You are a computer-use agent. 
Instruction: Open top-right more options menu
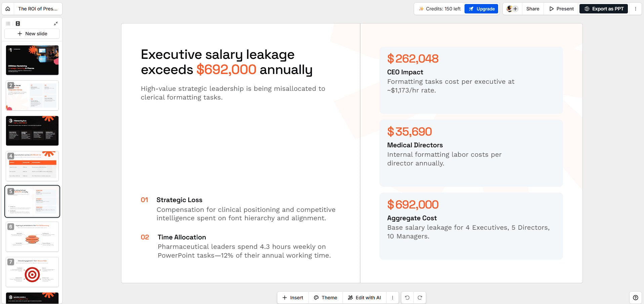click(x=635, y=9)
